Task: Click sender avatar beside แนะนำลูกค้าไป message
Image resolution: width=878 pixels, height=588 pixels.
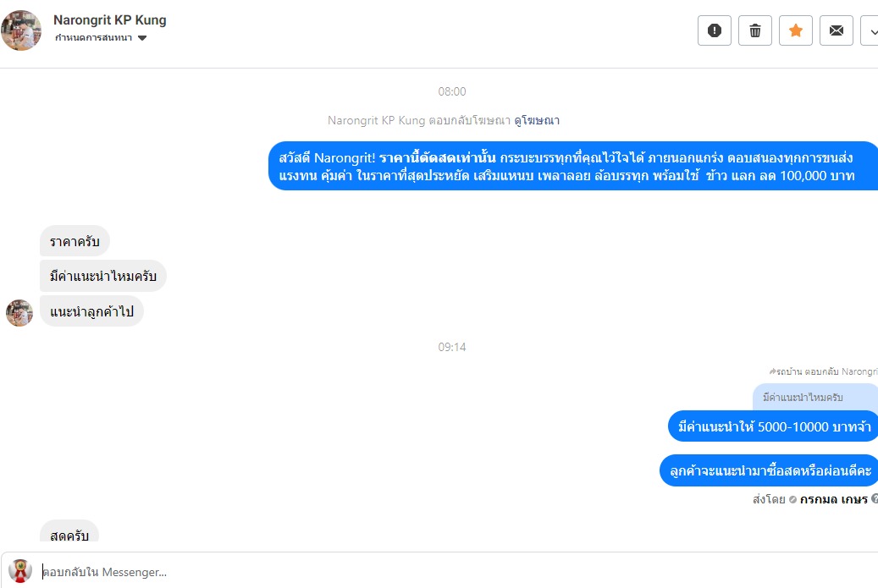Action: 19,313
